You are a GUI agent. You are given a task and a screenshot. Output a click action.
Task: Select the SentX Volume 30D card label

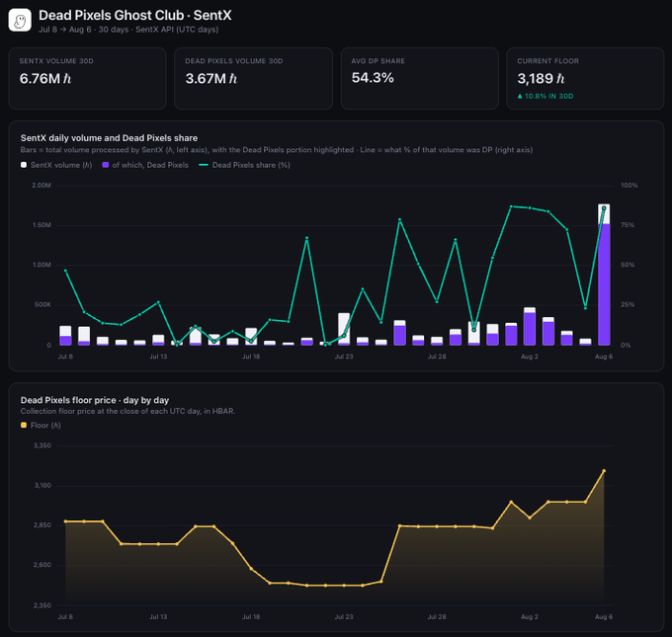click(56, 61)
